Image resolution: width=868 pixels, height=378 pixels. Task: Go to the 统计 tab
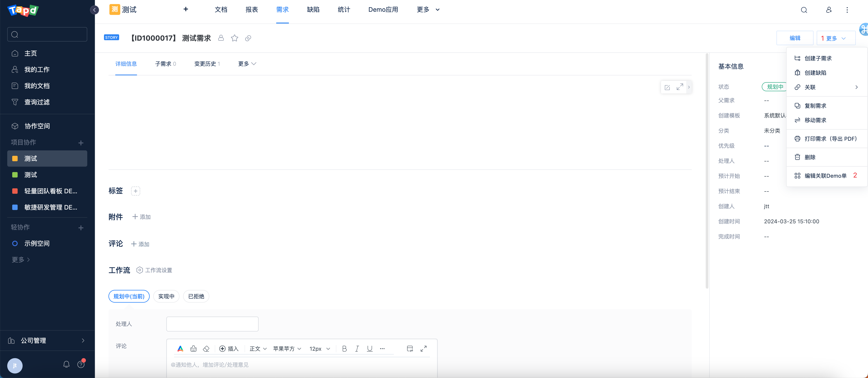tap(344, 9)
